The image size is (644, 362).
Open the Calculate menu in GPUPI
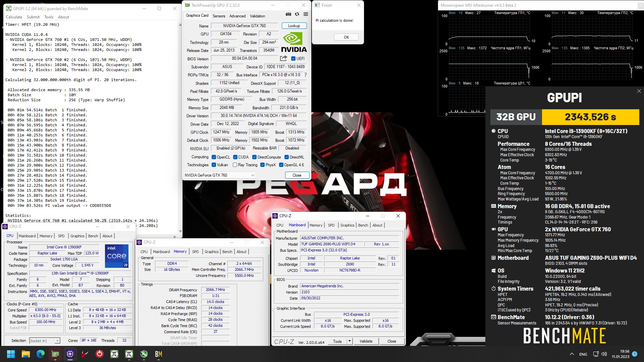click(14, 17)
